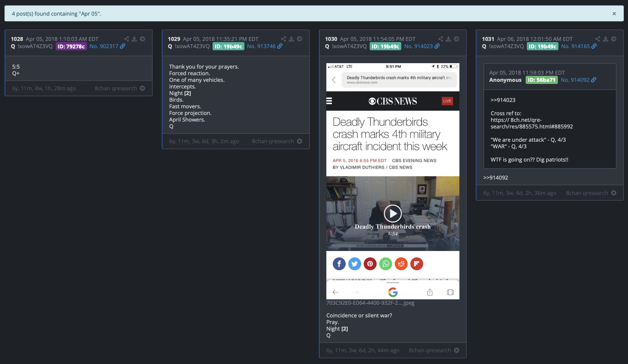628x364 pixels.
Task: Click the Pinterest share icon in screenshot
Action: click(x=370, y=264)
